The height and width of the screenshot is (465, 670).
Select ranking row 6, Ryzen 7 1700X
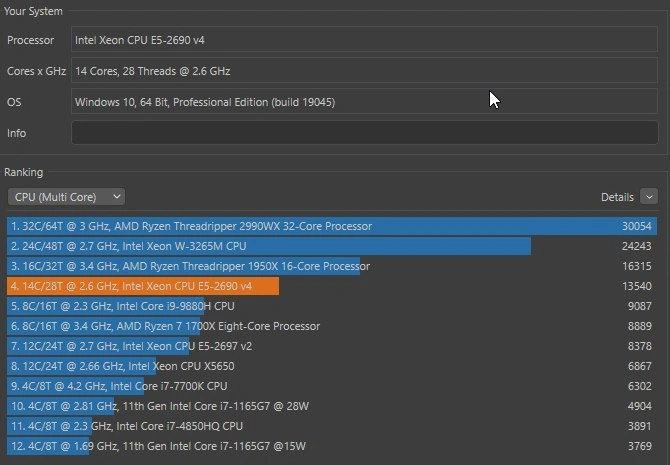point(332,326)
